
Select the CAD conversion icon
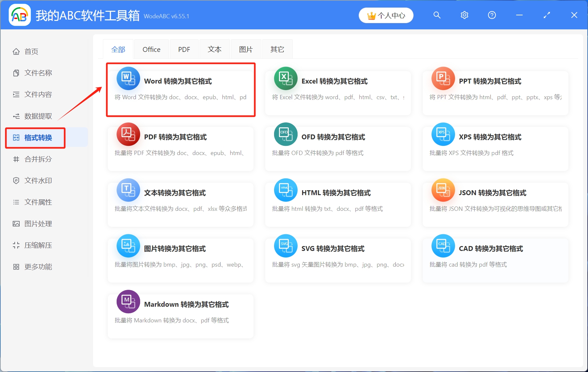click(x=443, y=246)
